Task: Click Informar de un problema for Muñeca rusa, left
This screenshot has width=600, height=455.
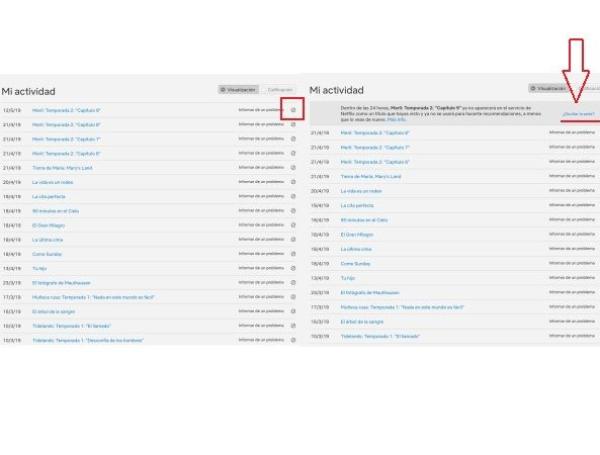Action: click(261, 297)
